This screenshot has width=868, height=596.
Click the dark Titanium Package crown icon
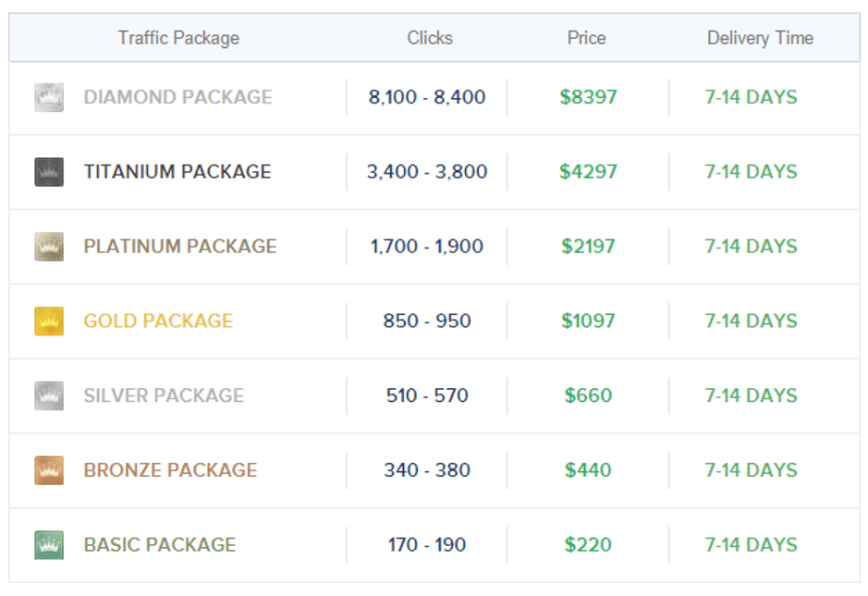click(49, 172)
